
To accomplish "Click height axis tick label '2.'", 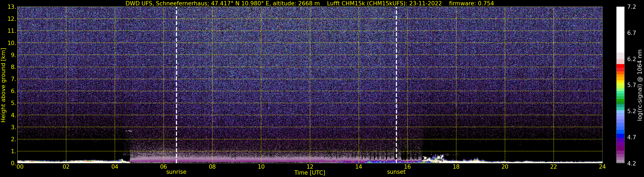I will pyautogui.click(x=13, y=139).
